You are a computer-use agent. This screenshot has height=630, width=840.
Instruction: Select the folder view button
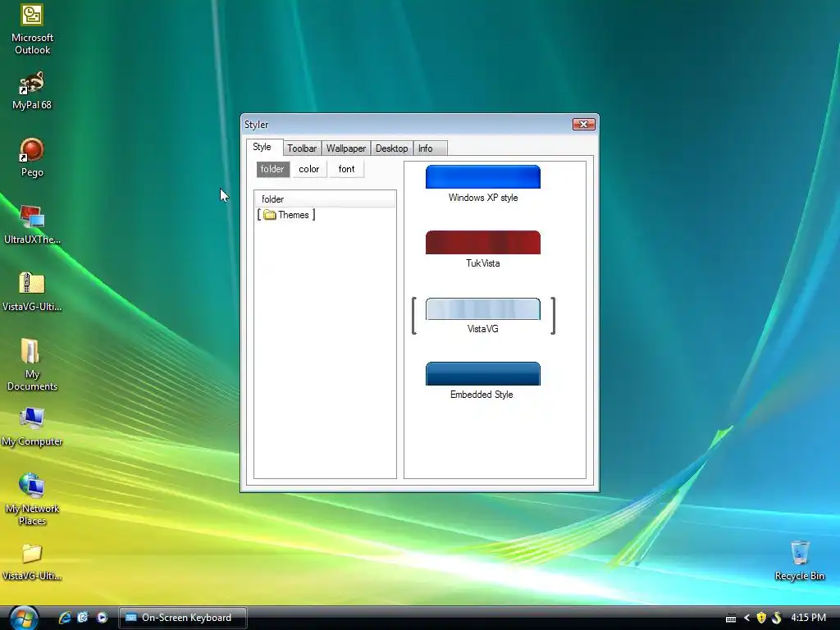(272, 169)
